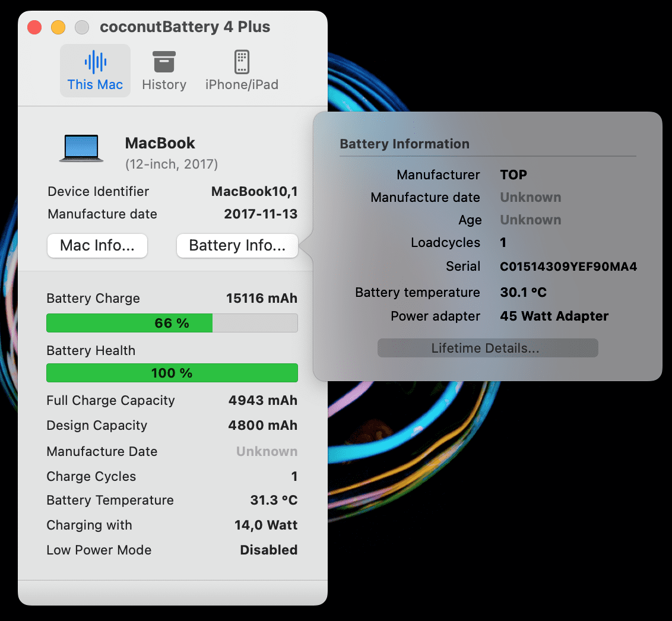
Task: Click the Battery Health label
Action: point(91,350)
